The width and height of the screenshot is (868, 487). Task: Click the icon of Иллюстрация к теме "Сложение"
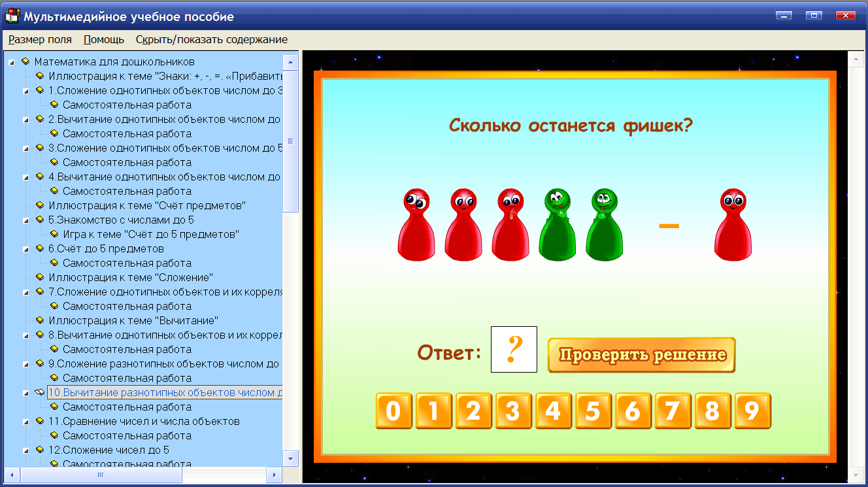tap(40, 277)
